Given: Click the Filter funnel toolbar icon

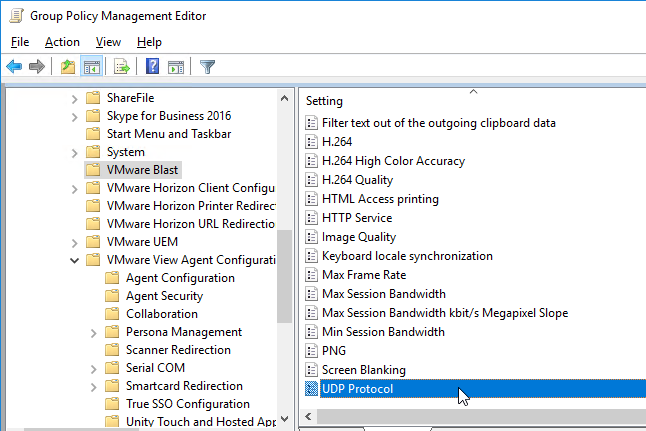Looking at the screenshot, I should (x=207, y=66).
